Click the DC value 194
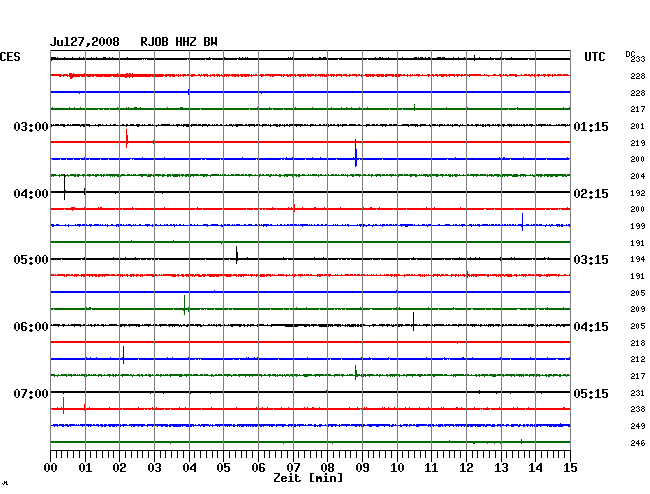This screenshot has width=650, height=494. [x=638, y=259]
